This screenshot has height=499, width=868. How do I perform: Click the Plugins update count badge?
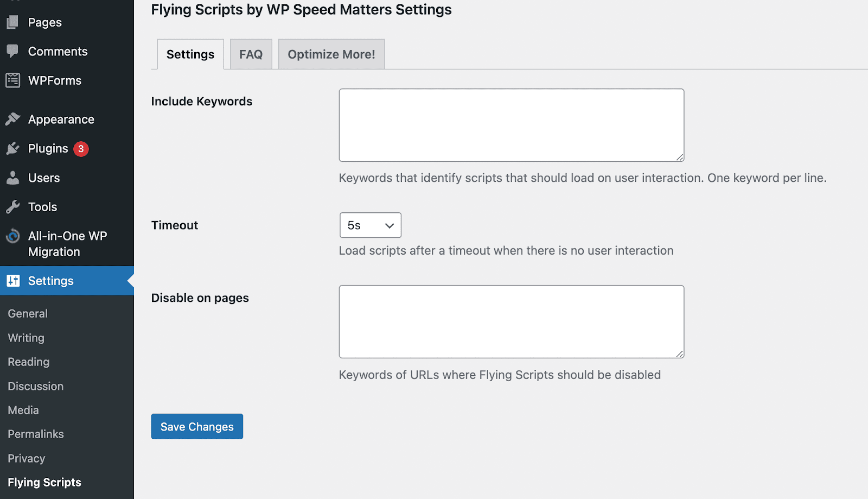(x=81, y=149)
